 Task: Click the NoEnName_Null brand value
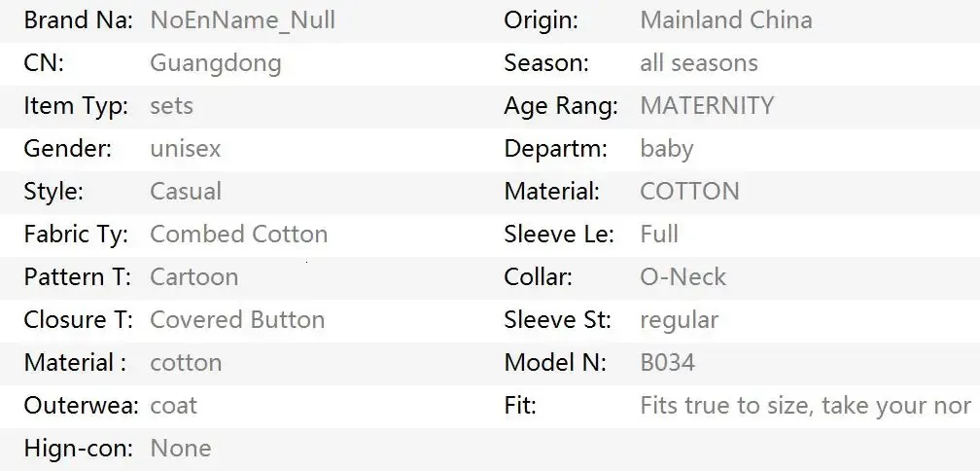[242, 20]
